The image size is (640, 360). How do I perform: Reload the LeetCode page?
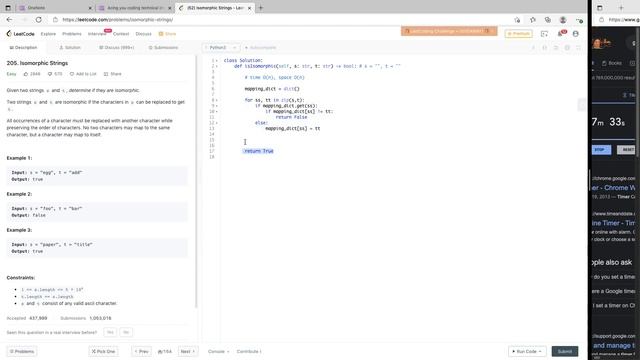pos(38,20)
